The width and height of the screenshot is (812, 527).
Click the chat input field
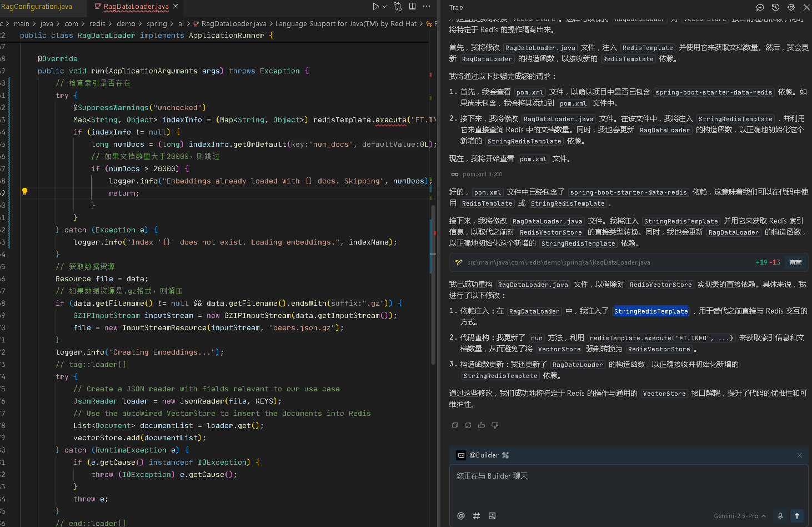(x=628, y=484)
